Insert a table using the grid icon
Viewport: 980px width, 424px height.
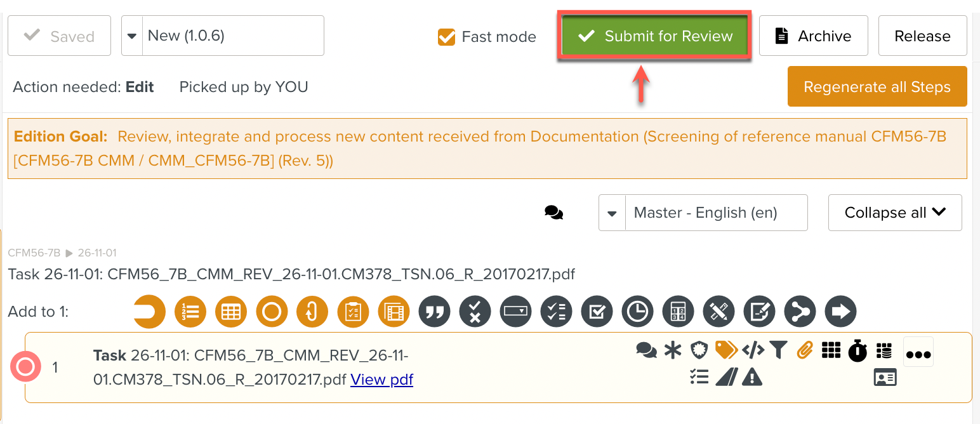(231, 312)
